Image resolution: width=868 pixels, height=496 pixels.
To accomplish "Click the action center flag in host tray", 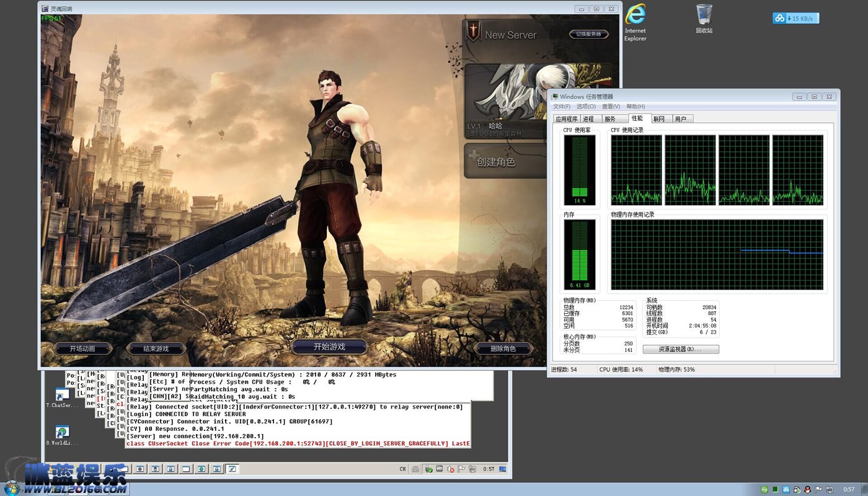I will [818, 489].
